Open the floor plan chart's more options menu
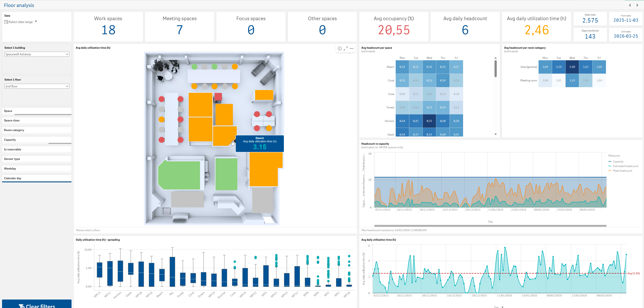This screenshot has height=308, width=644. [x=351, y=49]
